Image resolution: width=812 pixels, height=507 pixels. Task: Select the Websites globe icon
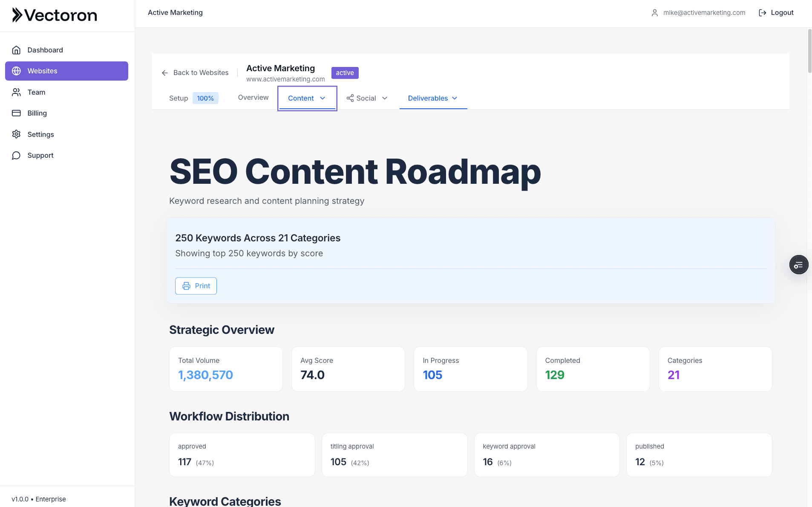pyautogui.click(x=16, y=71)
